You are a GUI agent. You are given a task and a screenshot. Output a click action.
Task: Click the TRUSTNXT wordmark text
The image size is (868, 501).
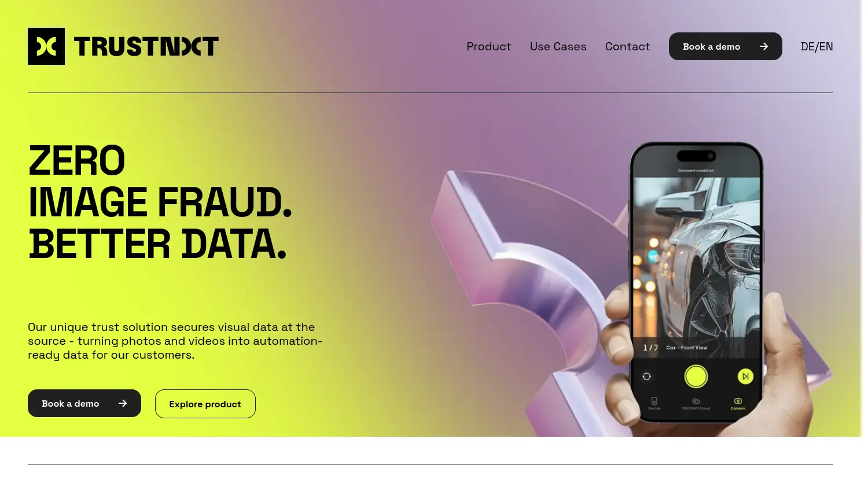tap(146, 46)
